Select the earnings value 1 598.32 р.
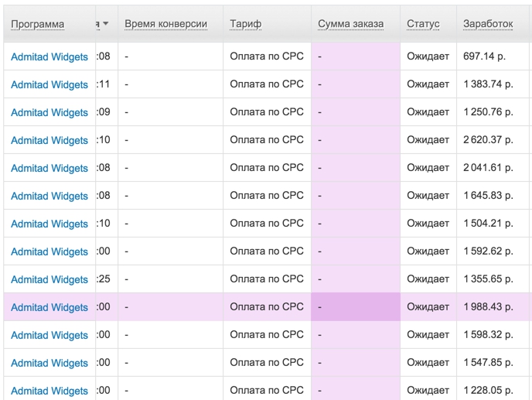This screenshot has width=532, height=400. (x=488, y=335)
